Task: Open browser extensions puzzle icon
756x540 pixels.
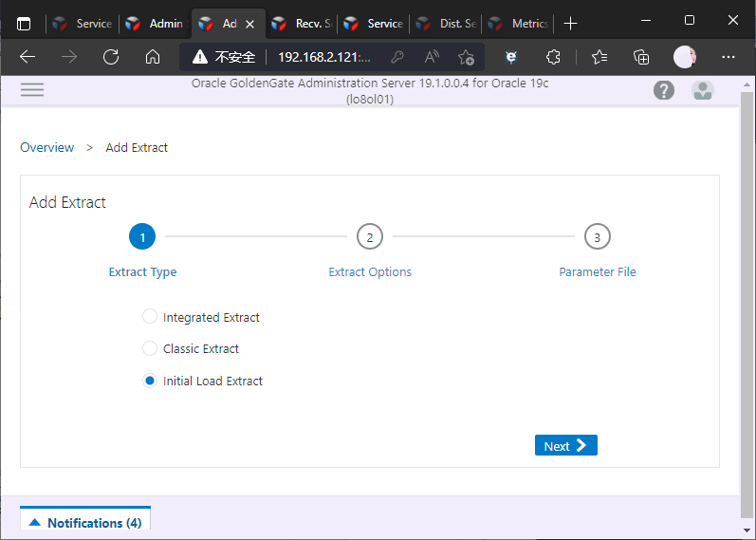Action: (x=555, y=57)
